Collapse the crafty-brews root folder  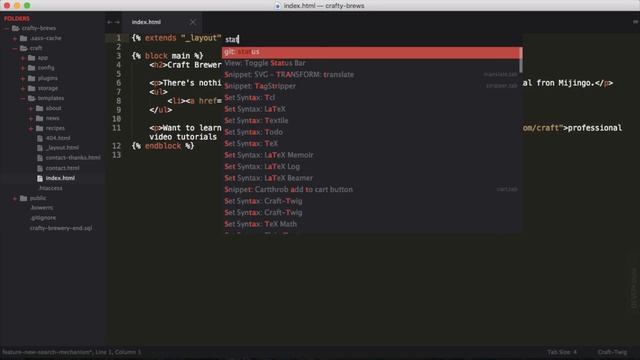7,28
